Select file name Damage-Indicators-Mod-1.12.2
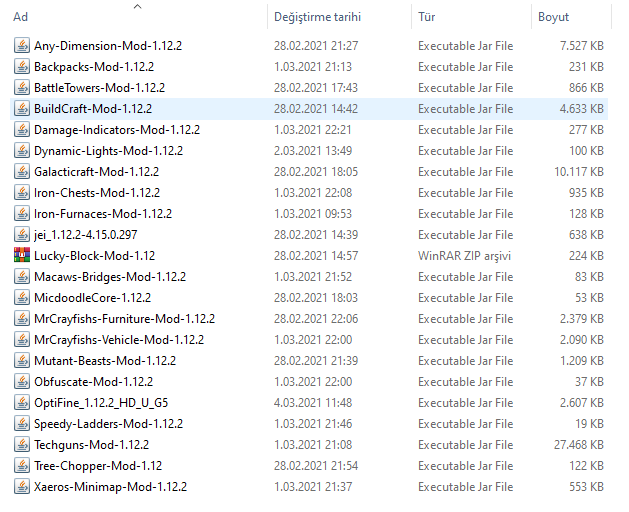The image size is (629, 512). [x=117, y=130]
